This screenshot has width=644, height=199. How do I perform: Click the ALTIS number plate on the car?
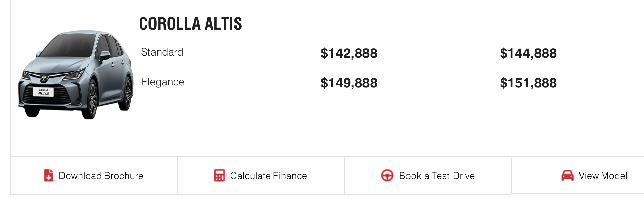point(43,92)
